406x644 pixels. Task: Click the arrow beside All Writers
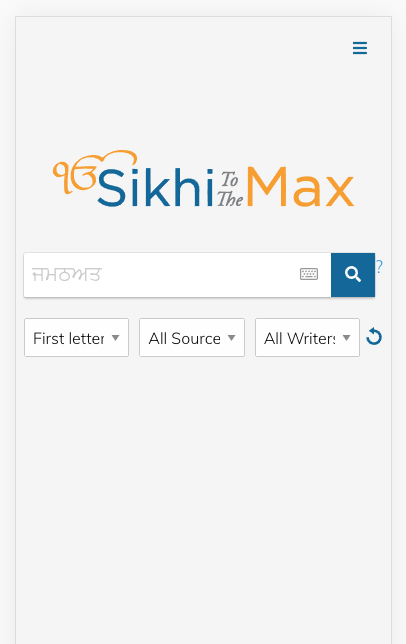[x=346, y=338]
